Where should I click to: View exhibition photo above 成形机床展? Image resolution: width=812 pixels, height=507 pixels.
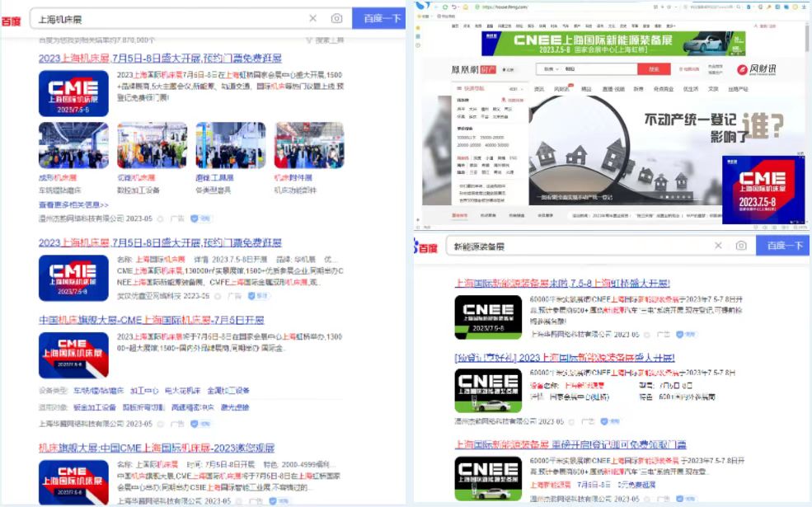tap(73, 146)
